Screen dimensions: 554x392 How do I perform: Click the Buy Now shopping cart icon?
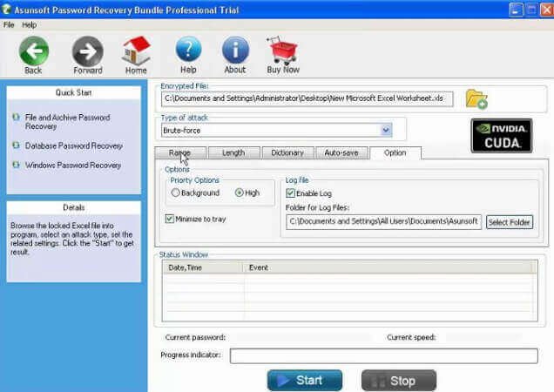pyautogui.click(x=283, y=51)
